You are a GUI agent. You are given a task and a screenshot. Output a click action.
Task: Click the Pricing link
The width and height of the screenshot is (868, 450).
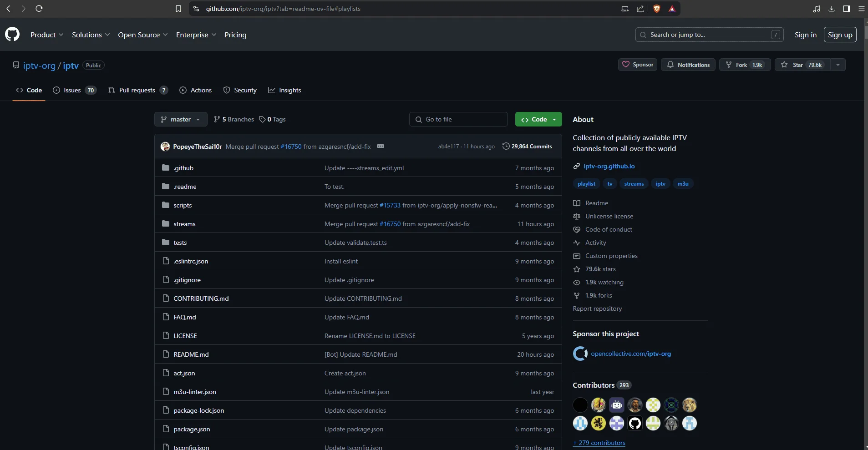(235, 35)
